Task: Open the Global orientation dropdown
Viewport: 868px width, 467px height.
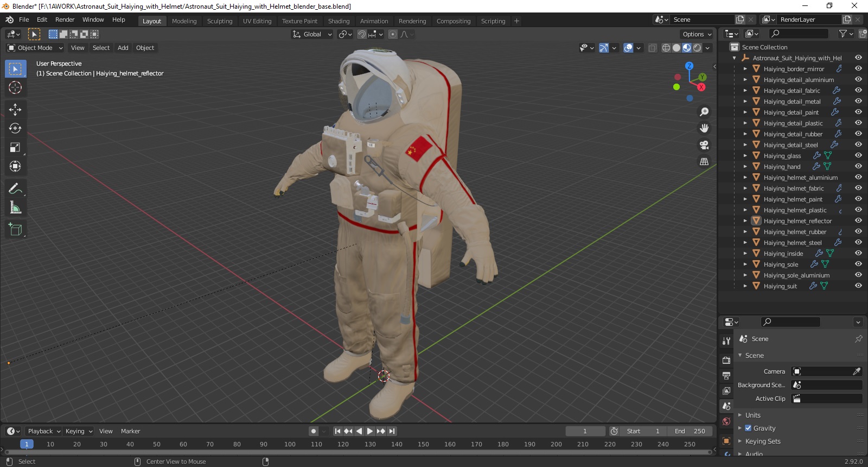Action: point(312,34)
